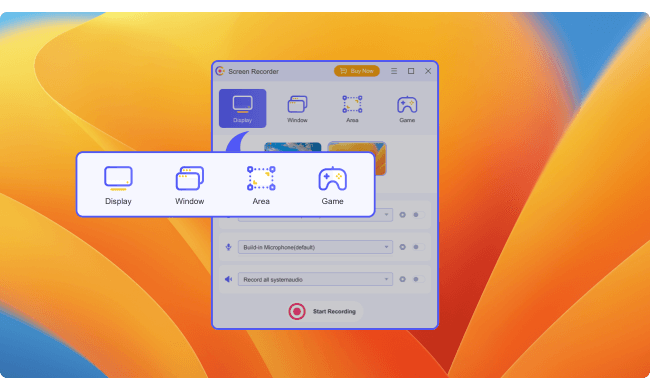The image size is (650, 390).
Task: Choose Area mode in the Screen Recorder window
Action: tap(352, 109)
